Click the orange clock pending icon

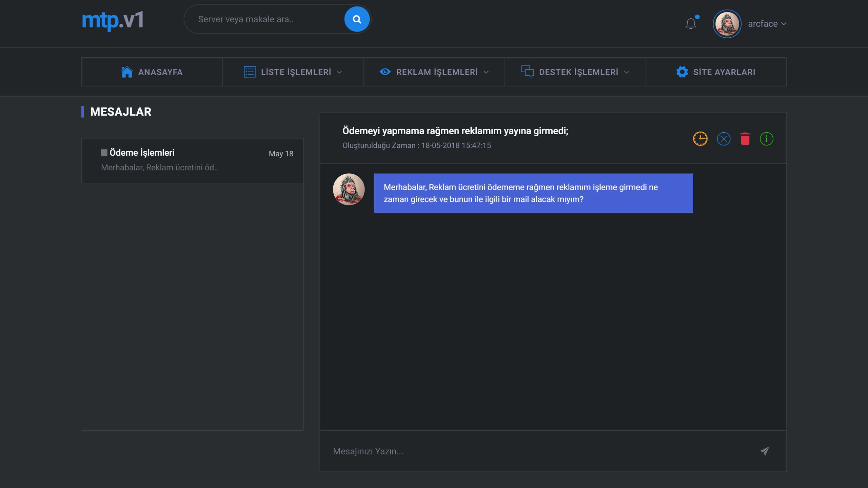pyautogui.click(x=700, y=139)
